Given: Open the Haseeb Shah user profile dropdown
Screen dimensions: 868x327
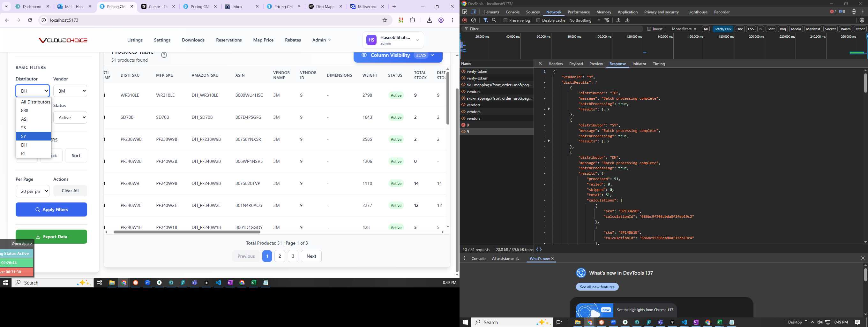Looking at the screenshot, I should pyautogui.click(x=393, y=40).
